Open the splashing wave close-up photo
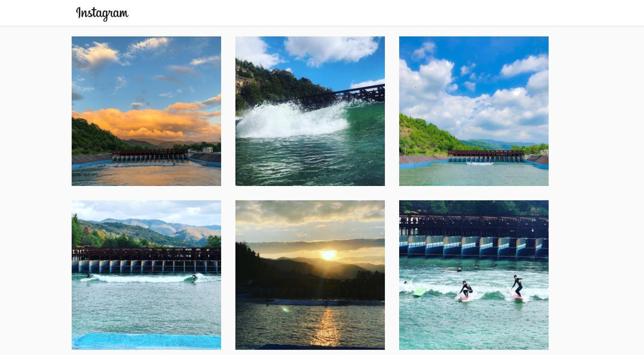Image resolution: width=644 pixels, height=355 pixels. [x=310, y=111]
